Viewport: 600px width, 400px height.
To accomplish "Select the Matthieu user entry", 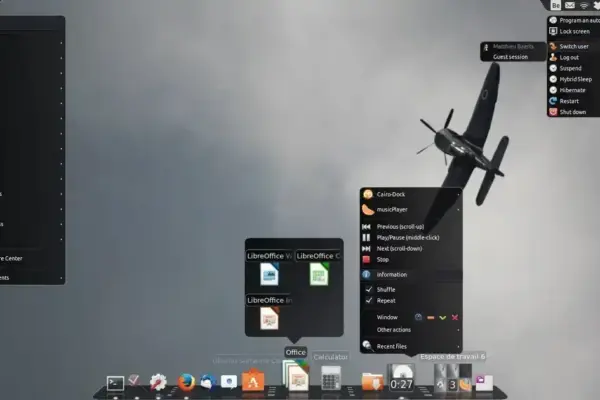I will pyautogui.click(x=513, y=47).
